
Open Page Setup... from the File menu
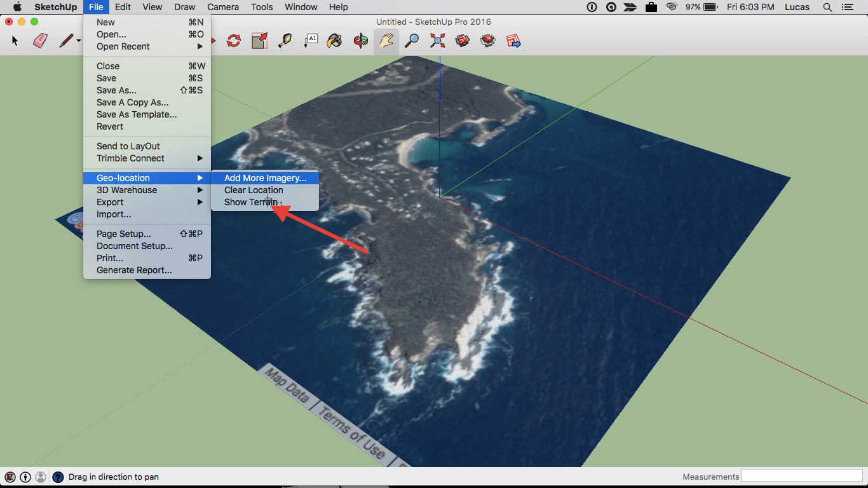tap(147, 234)
